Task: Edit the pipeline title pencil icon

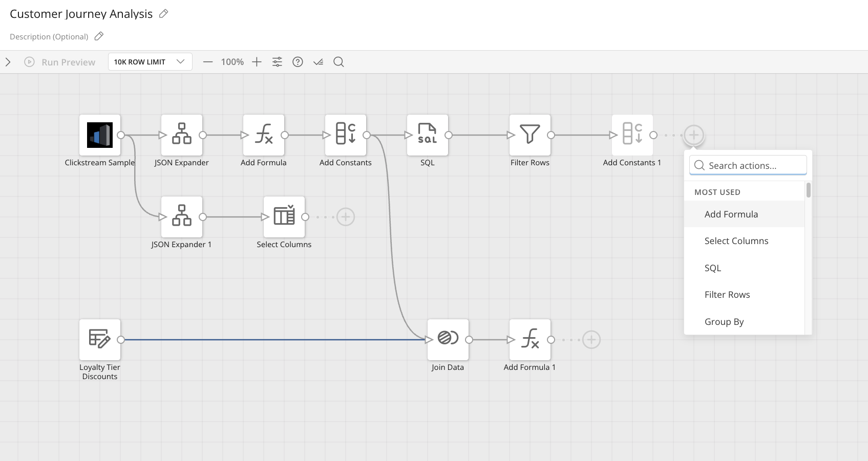Action: tap(164, 14)
